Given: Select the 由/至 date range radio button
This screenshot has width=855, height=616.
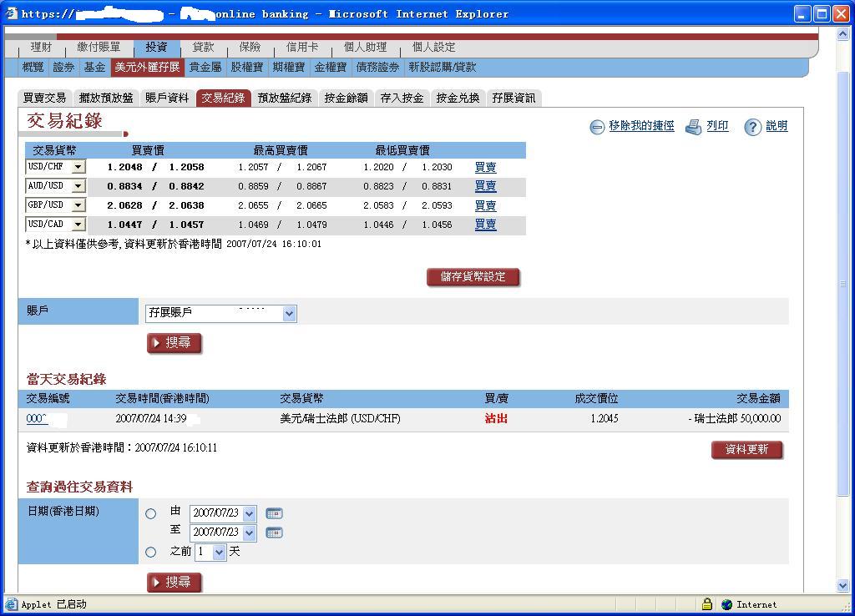Looking at the screenshot, I should (x=152, y=514).
